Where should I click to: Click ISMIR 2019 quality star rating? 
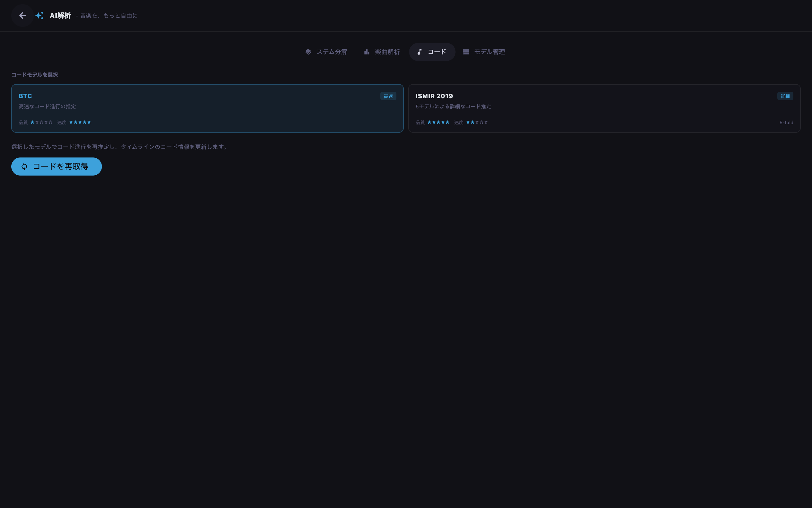pos(438,122)
